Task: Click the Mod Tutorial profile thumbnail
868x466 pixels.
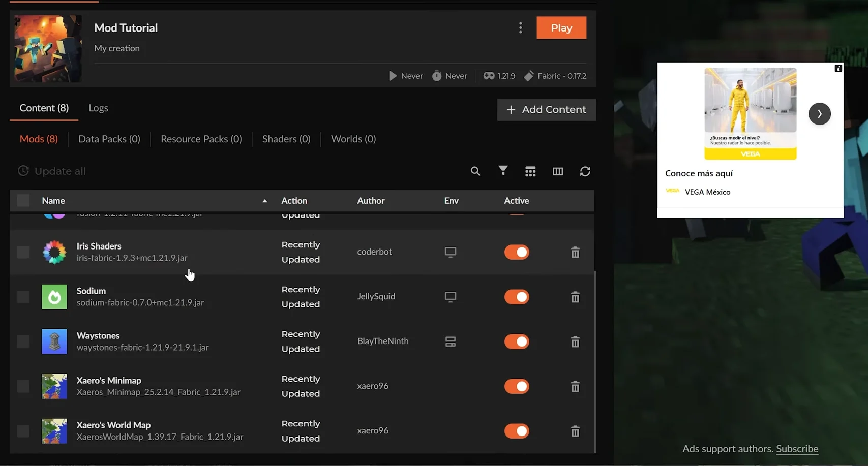Action: coord(48,48)
